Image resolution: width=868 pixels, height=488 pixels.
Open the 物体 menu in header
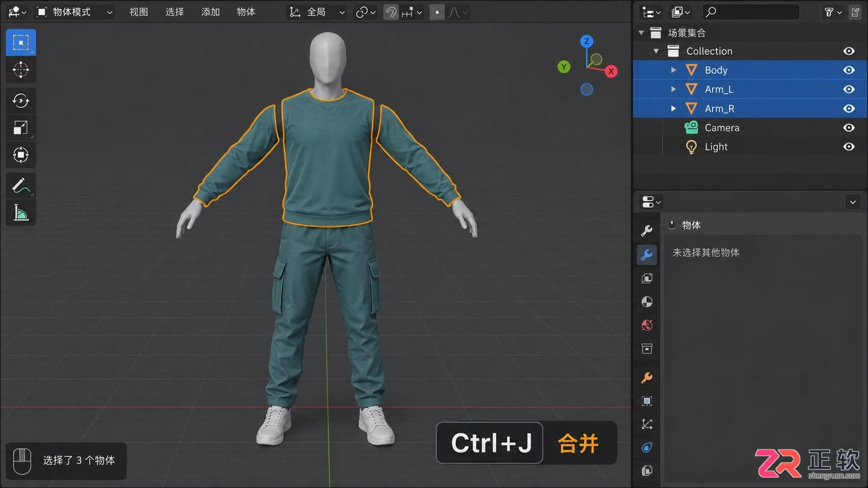click(x=246, y=12)
